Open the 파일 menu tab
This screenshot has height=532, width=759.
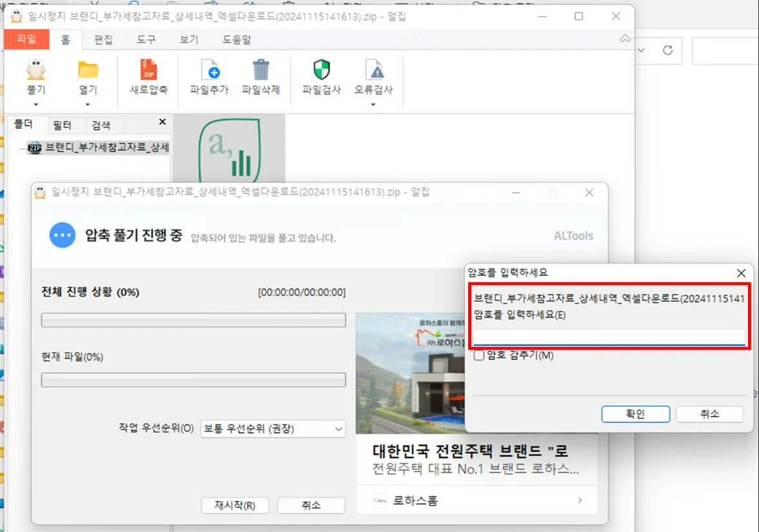(26, 39)
